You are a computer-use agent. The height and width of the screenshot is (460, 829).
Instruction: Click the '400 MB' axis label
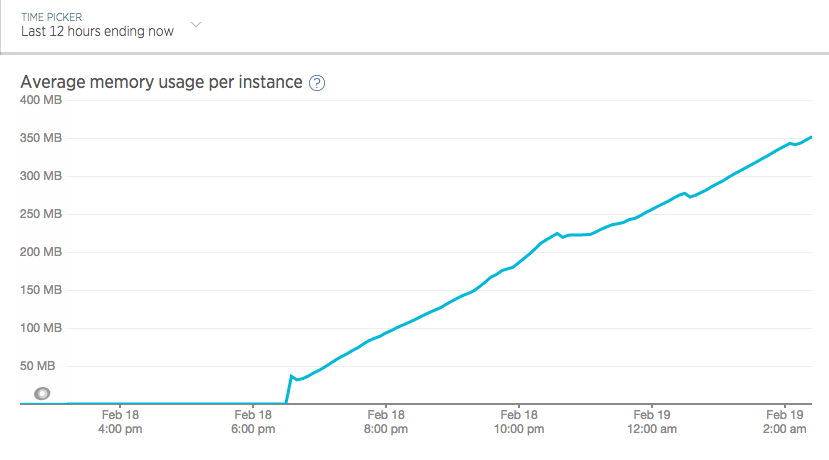41,100
